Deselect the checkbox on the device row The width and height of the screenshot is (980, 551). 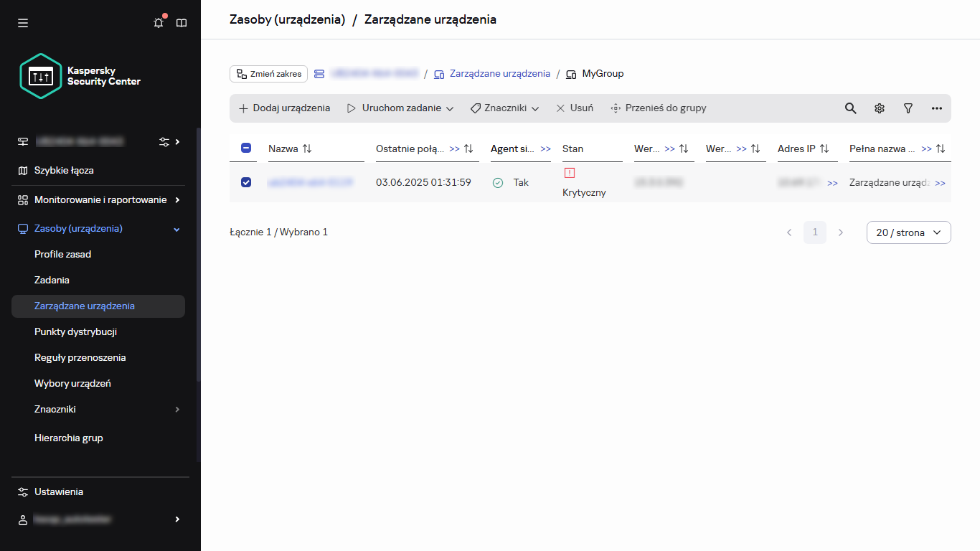click(246, 182)
